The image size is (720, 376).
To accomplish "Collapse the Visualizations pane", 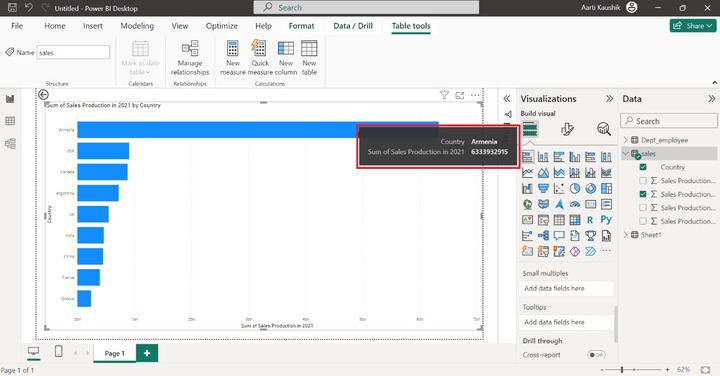I will coord(609,99).
